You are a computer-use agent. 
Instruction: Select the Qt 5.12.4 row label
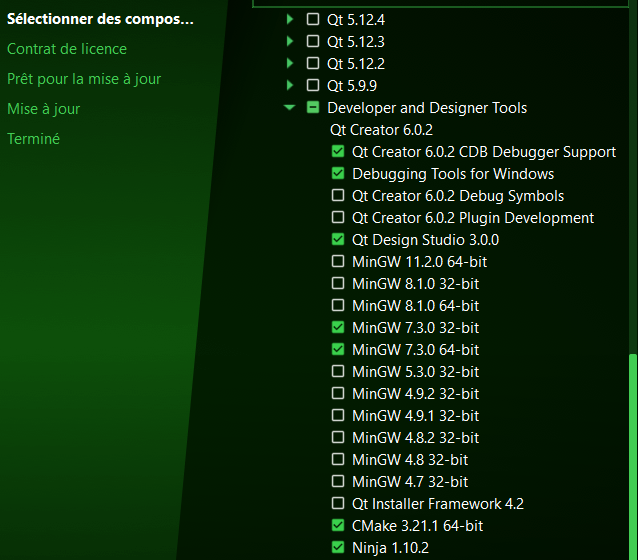(356, 20)
